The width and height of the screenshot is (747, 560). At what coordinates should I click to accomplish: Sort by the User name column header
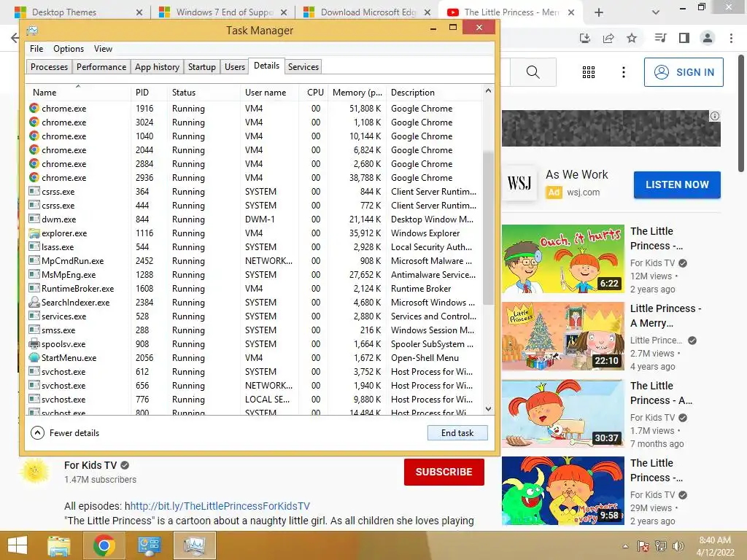coord(270,93)
